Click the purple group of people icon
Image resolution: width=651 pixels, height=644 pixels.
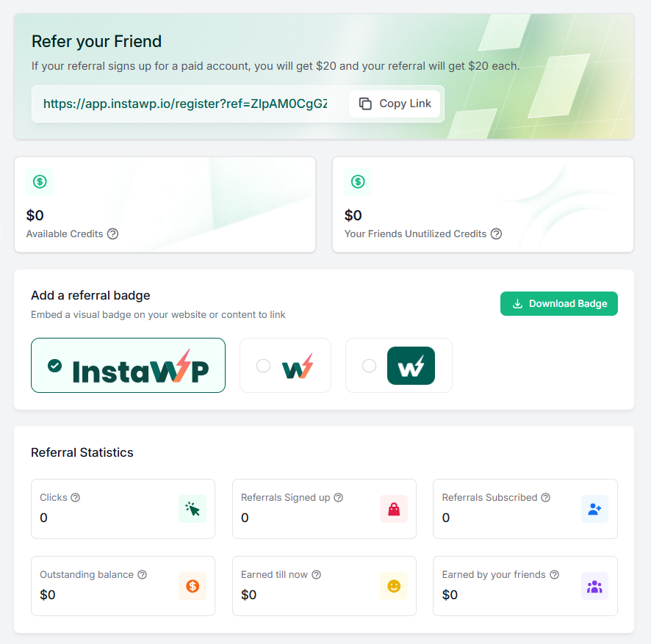coord(594,586)
